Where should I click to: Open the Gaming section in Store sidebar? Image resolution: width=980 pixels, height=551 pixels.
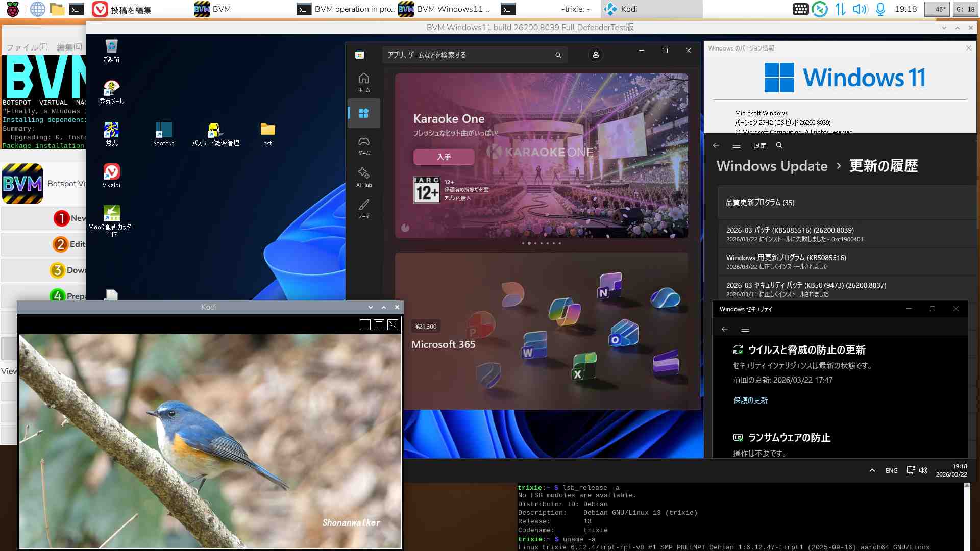(363, 145)
